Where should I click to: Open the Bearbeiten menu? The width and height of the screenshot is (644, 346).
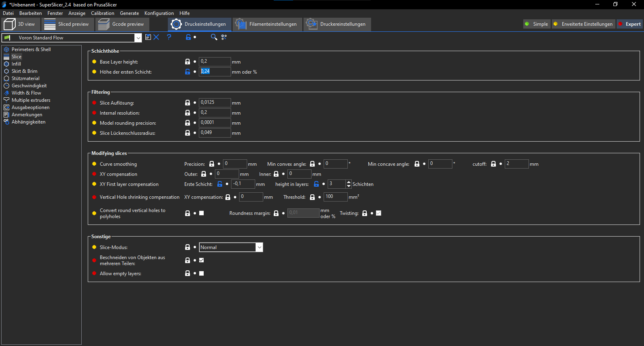point(31,13)
